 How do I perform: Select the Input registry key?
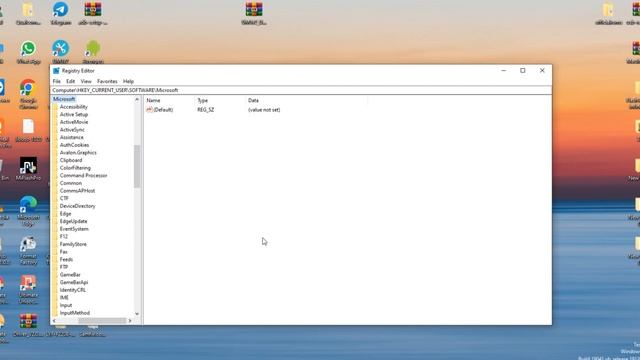pyautogui.click(x=66, y=305)
